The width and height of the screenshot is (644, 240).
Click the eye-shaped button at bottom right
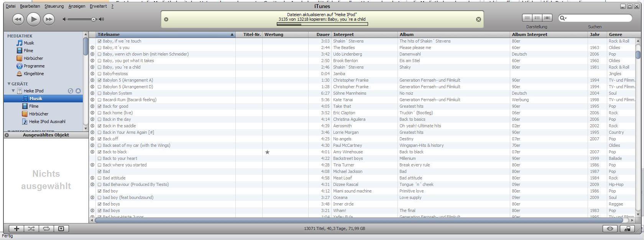tap(610, 228)
